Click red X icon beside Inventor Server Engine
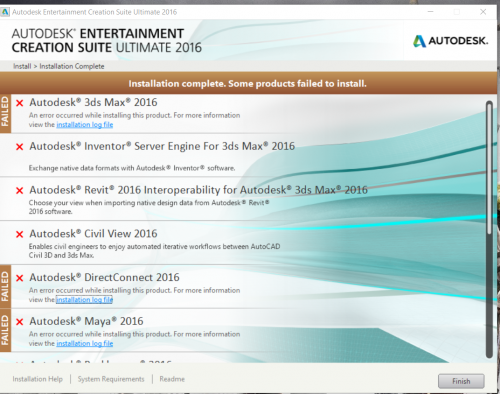Screen dimensions: 500x394 (x=20, y=147)
